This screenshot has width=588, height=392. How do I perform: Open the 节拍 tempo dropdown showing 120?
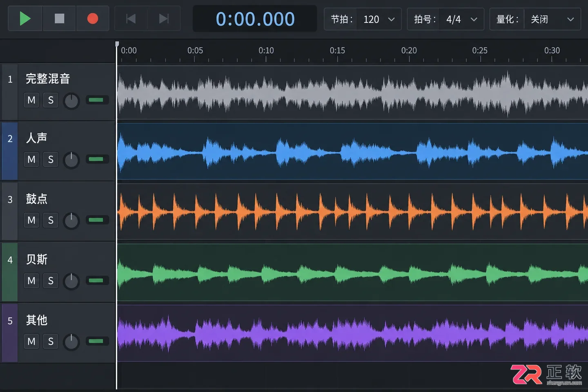tap(379, 19)
